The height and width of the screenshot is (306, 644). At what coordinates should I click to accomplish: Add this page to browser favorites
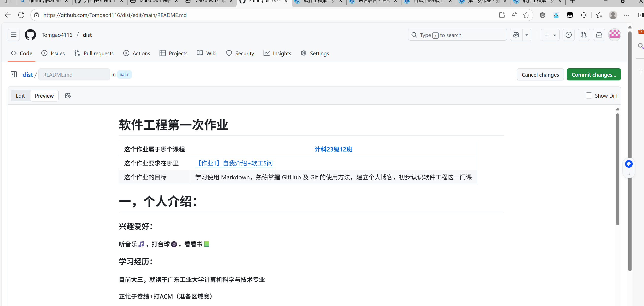click(x=526, y=15)
